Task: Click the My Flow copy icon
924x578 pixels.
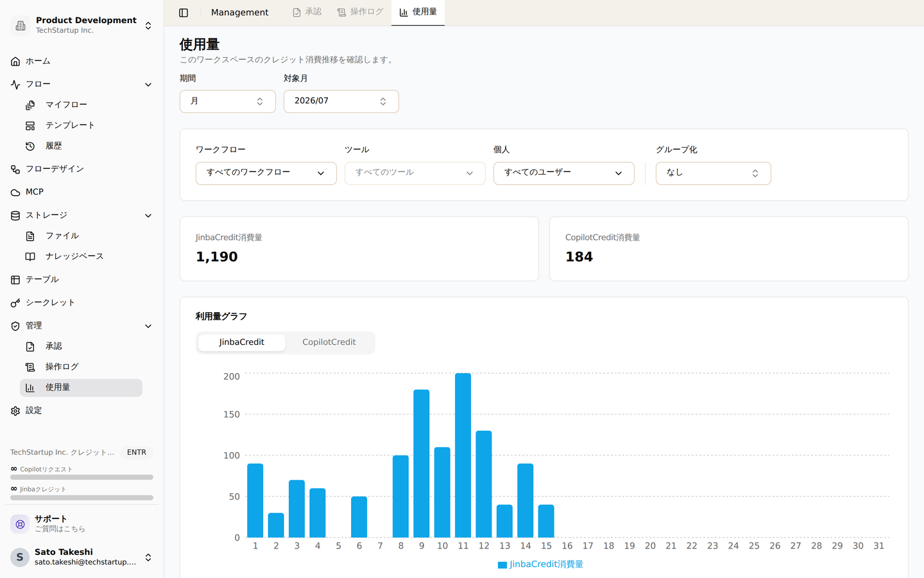Action: 30,105
